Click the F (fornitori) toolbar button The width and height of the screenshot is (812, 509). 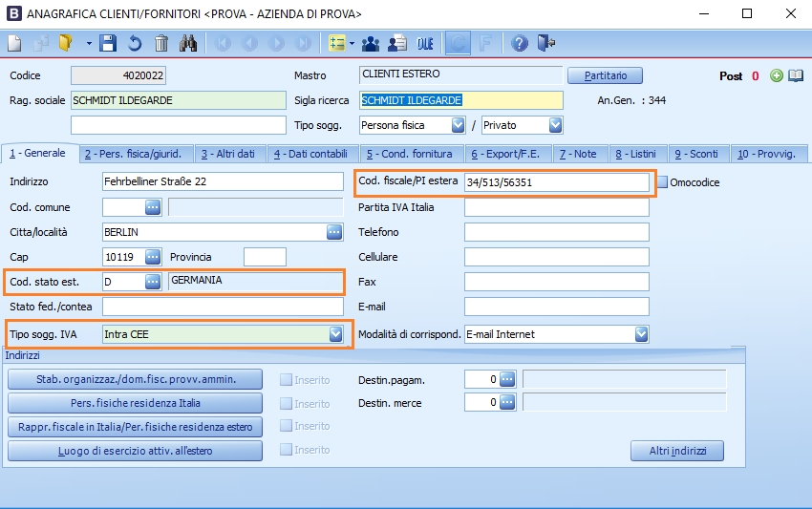(x=485, y=44)
